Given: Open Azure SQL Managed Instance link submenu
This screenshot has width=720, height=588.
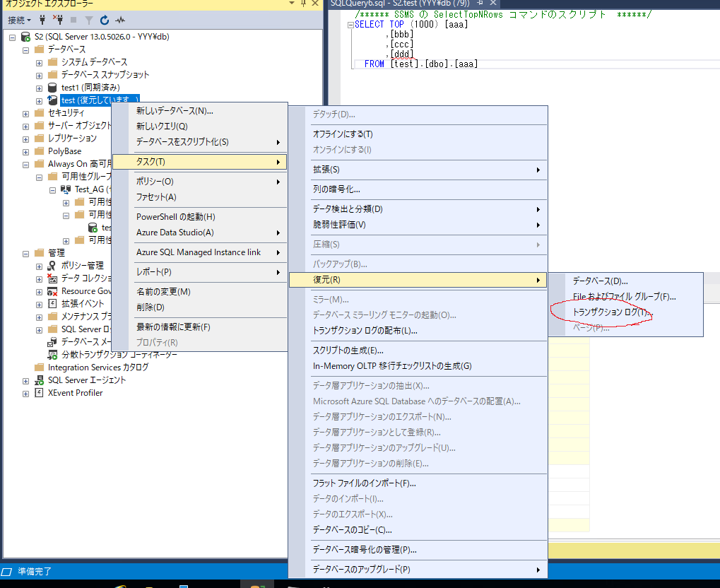Looking at the screenshot, I should pyautogui.click(x=200, y=252).
